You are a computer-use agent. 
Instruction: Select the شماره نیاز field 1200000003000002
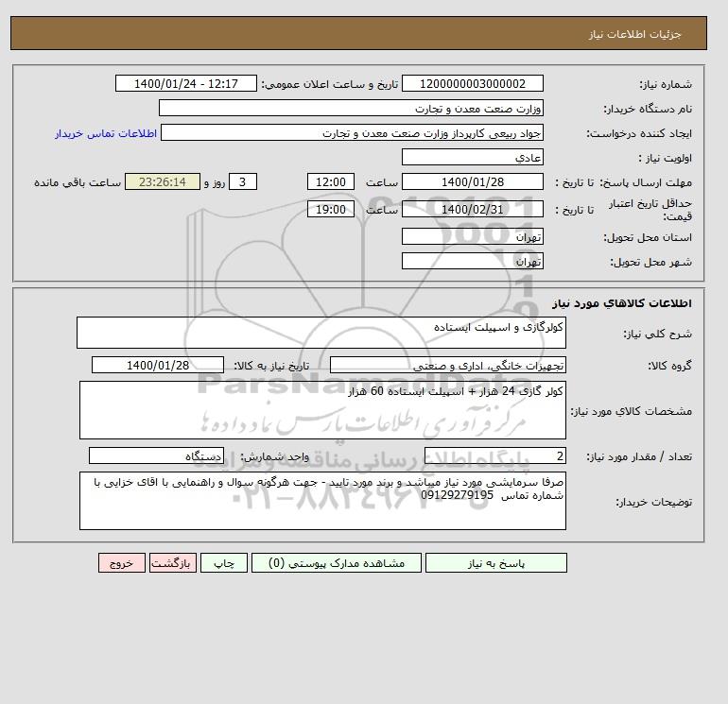473,83
